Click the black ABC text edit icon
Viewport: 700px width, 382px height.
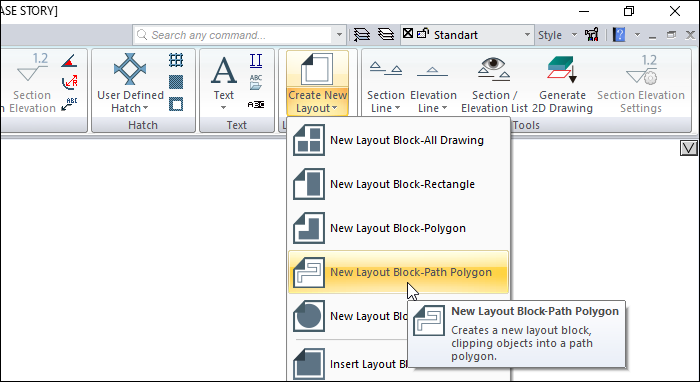click(256, 104)
